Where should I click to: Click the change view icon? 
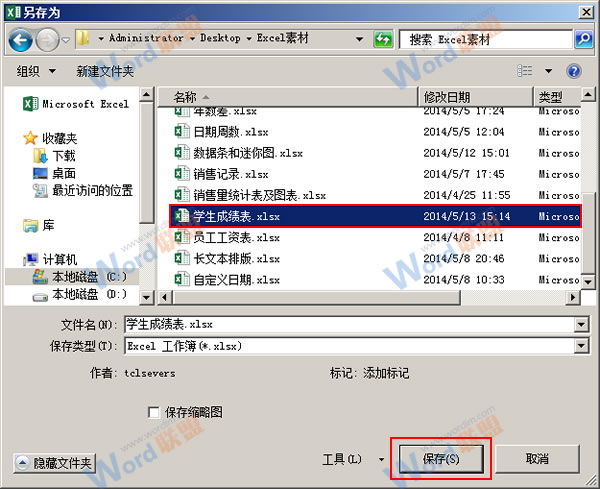(x=526, y=72)
